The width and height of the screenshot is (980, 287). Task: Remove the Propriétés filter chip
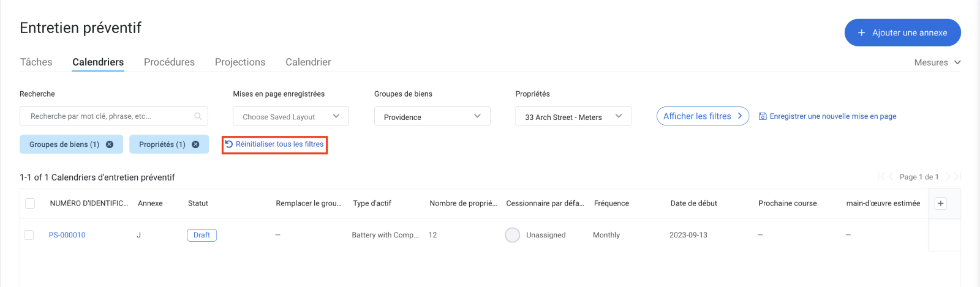pyautogui.click(x=195, y=144)
